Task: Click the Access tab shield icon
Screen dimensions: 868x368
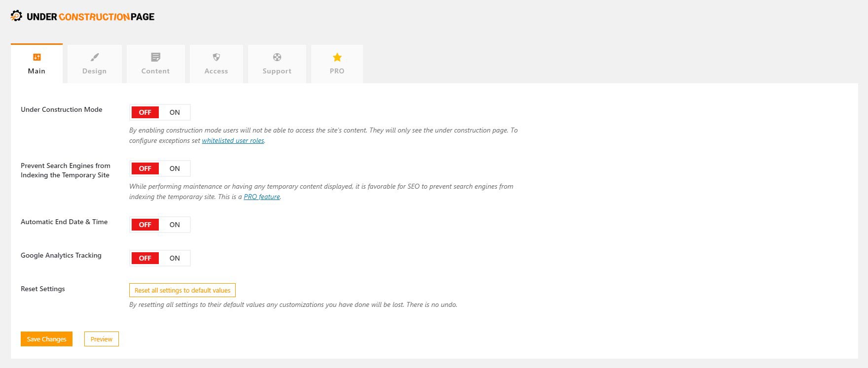Action: pyautogui.click(x=216, y=57)
